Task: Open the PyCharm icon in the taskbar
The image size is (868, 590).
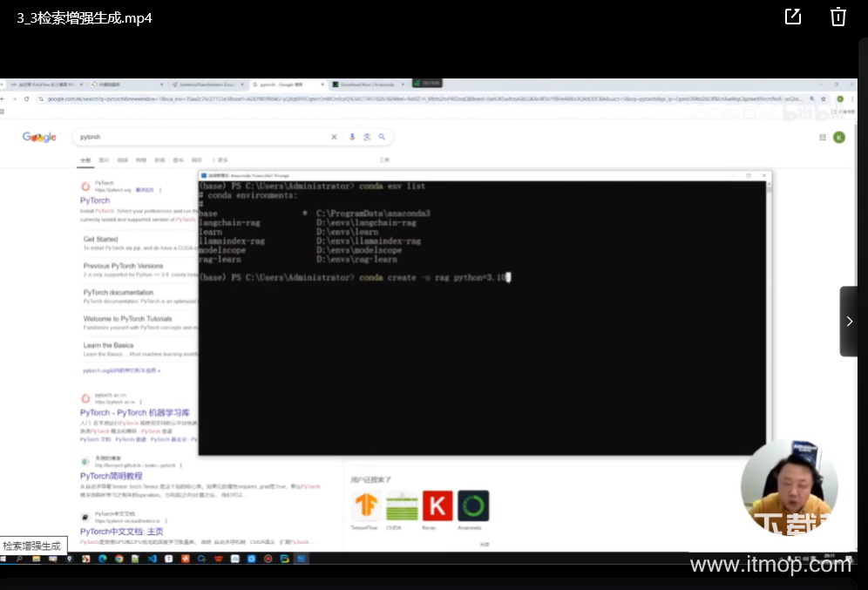Action: (x=284, y=559)
